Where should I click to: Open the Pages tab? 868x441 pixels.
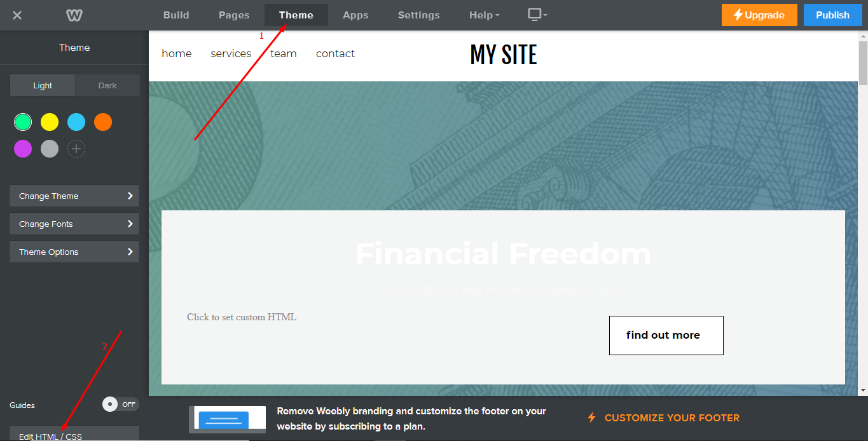(x=234, y=15)
